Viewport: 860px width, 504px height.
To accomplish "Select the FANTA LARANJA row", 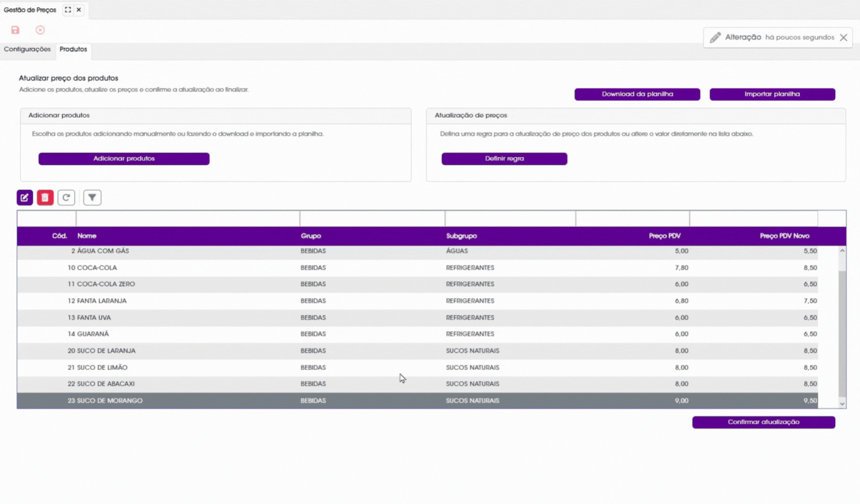I will (417, 301).
